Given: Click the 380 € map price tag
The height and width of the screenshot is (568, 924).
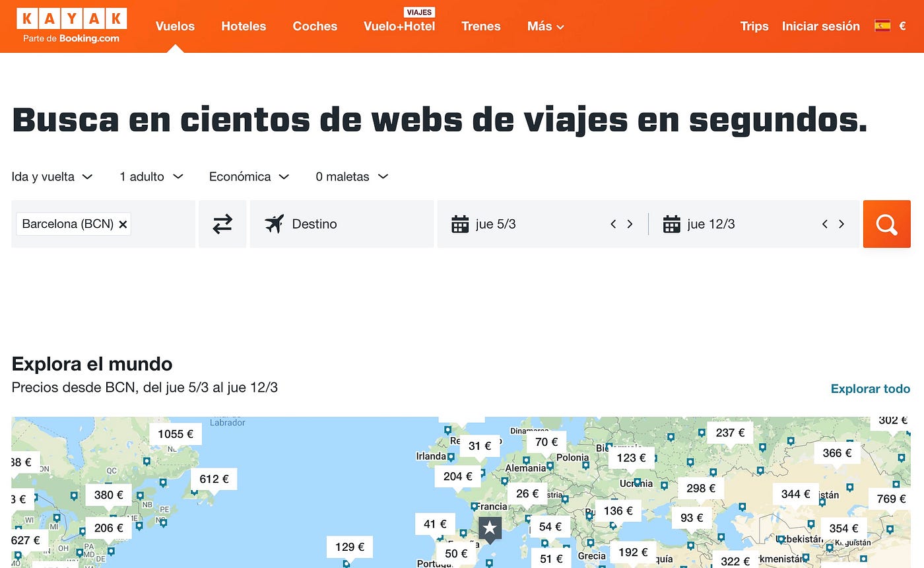Looking at the screenshot, I should click(109, 495).
